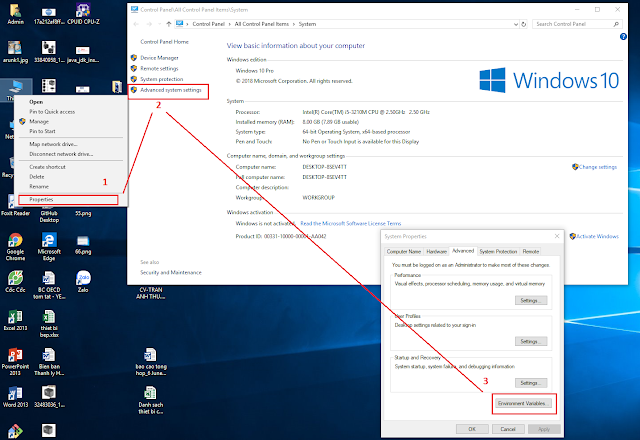This screenshot has height=440, width=640.
Task: Choose Manage in the context menu
Action: (71, 121)
